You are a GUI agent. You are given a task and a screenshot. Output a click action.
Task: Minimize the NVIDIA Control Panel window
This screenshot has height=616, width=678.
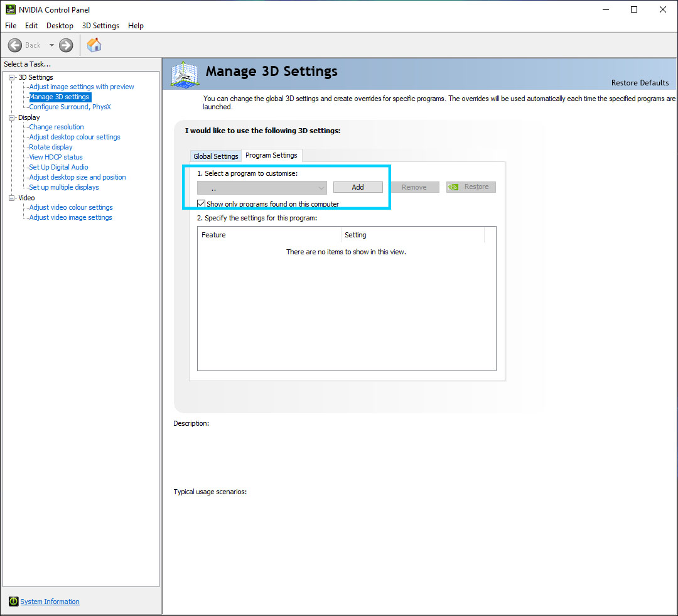(x=605, y=9)
